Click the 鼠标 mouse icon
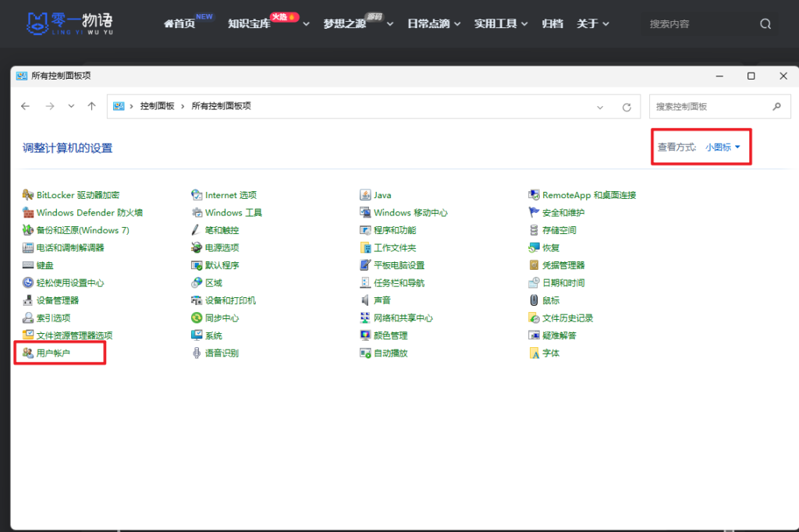 coord(534,300)
